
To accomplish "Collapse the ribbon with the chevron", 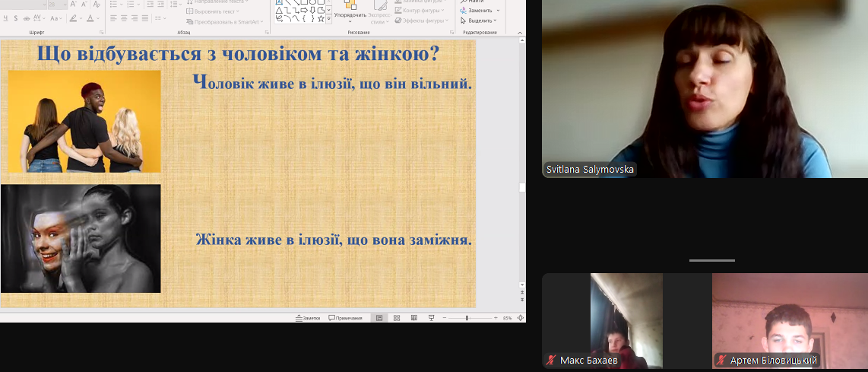I will [x=521, y=33].
